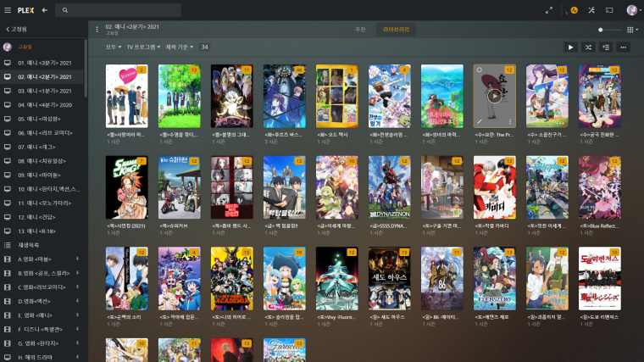Go back using the top arrow
Viewport: 644px width, 362px height.
click(x=44, y=10)
